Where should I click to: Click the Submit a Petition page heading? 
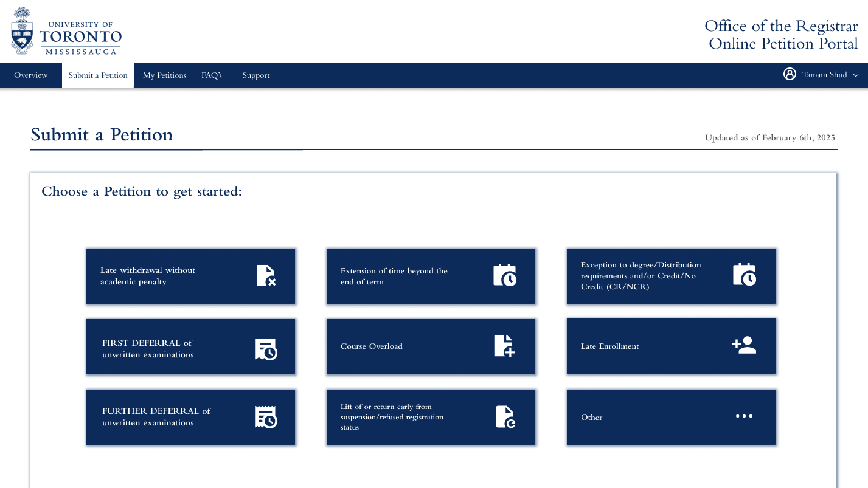point(102,134)
